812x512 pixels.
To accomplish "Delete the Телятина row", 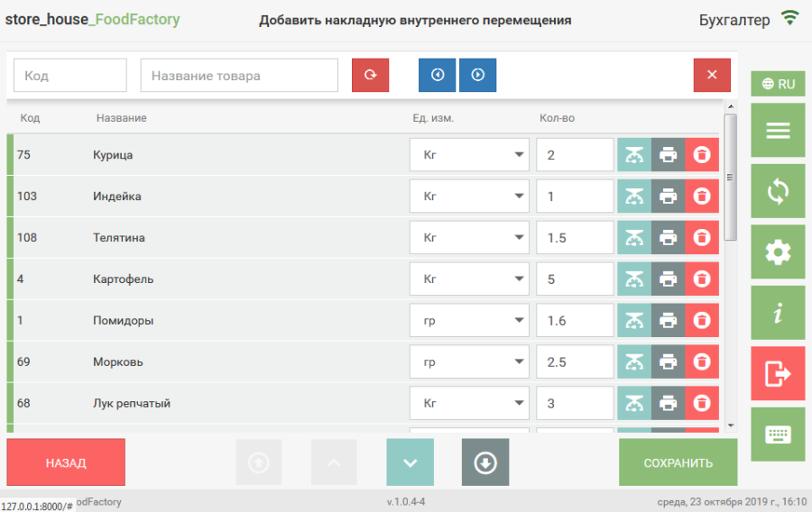I will [x=702, y=238].
